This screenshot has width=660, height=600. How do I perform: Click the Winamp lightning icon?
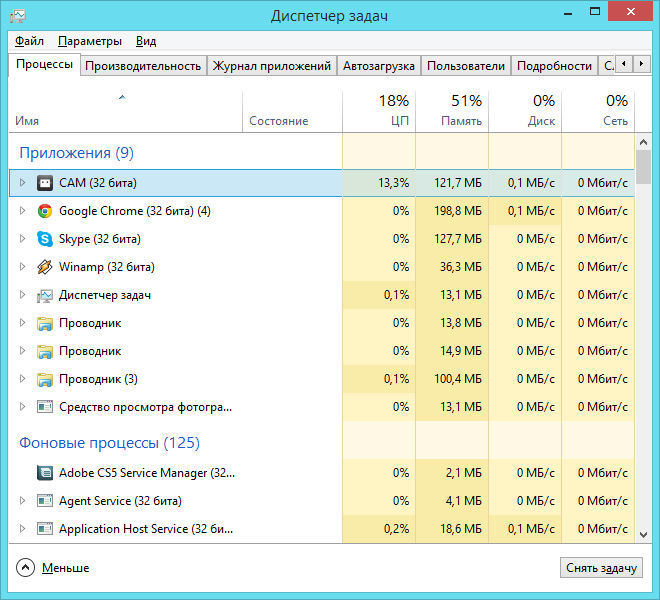click(x=45, y=267)
